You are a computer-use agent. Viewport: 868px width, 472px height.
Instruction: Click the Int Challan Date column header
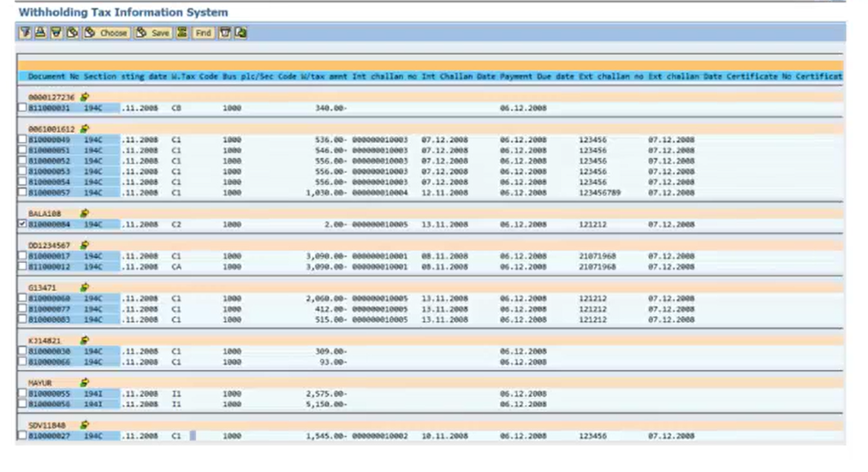coord(458,76)
